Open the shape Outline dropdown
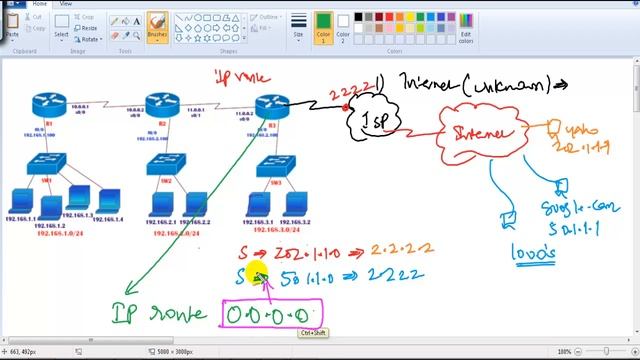 coord(266,17)
